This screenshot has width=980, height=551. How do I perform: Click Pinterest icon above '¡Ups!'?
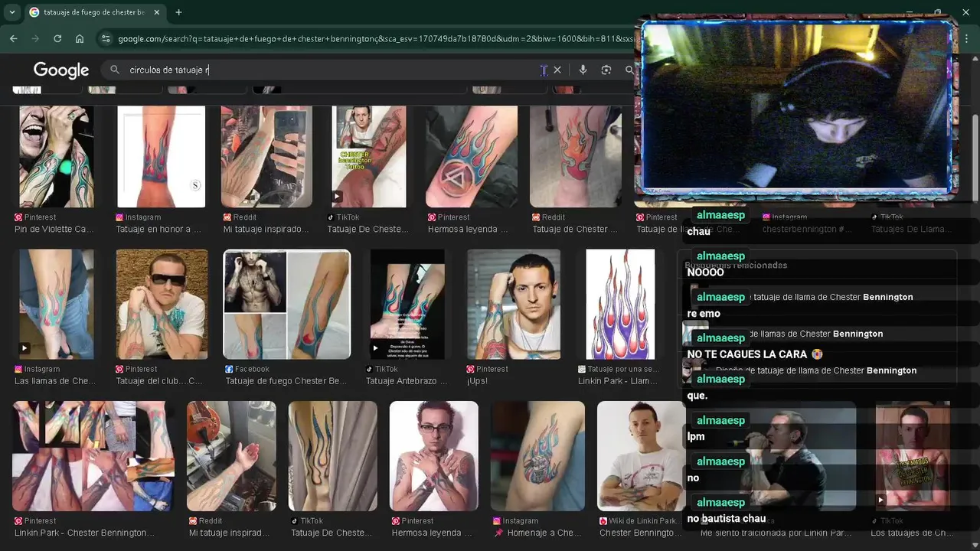[x=470, y=369]
